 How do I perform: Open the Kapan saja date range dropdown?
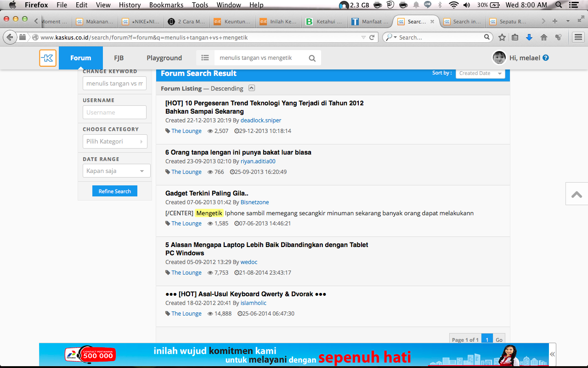tap(116, 171)
